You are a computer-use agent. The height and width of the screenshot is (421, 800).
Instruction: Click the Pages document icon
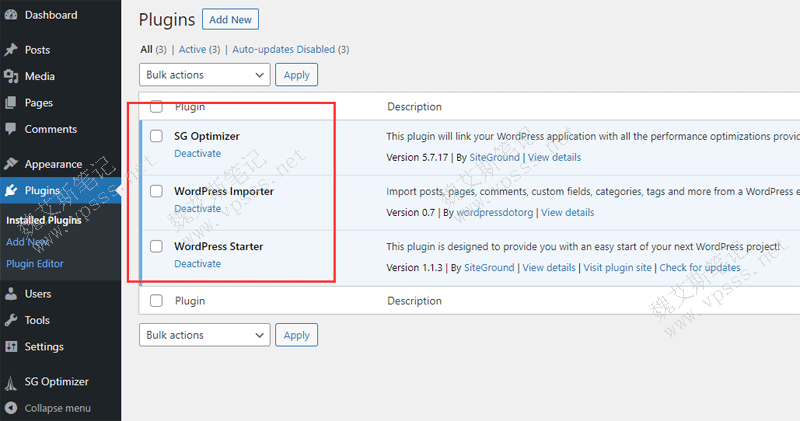click(11, 103)
